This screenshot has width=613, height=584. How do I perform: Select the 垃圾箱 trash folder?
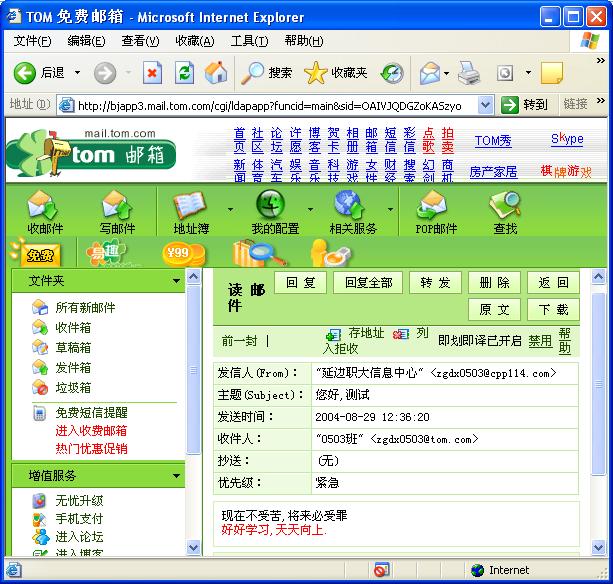(73, 388)
